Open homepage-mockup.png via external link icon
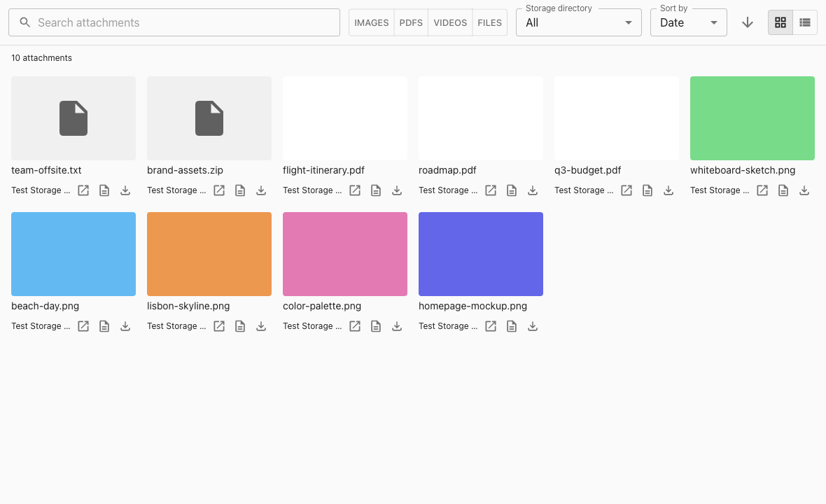Screen dimensions: 826x504 click(491, 326)
